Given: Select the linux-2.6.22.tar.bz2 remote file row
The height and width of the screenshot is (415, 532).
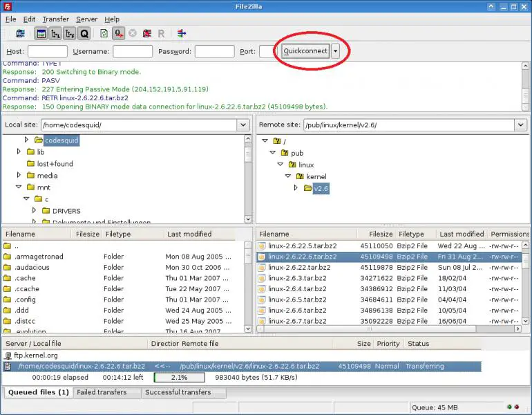Looking at the screenshot, I should pyautogui.click(x=389, y=268).
